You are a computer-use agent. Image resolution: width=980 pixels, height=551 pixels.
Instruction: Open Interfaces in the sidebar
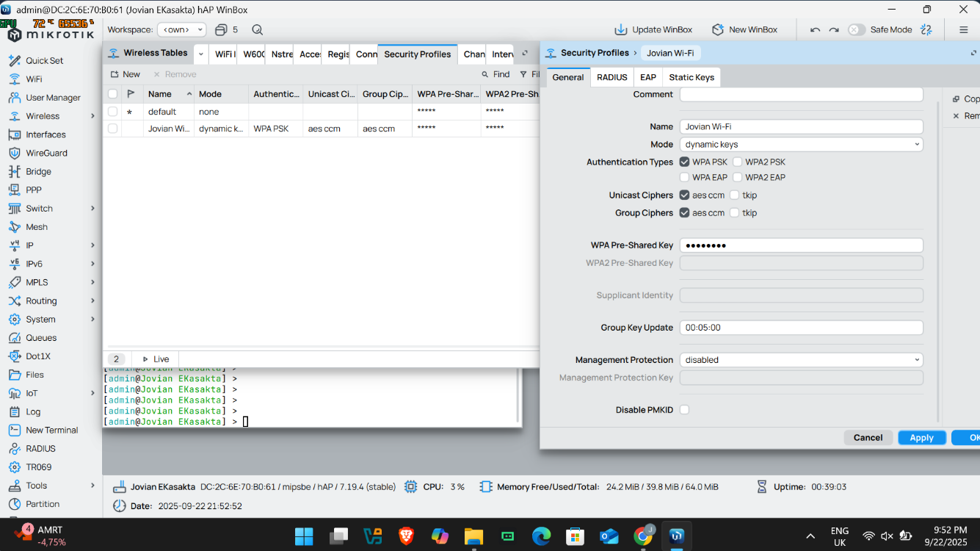pyautogui.click(x=46, y=134)
